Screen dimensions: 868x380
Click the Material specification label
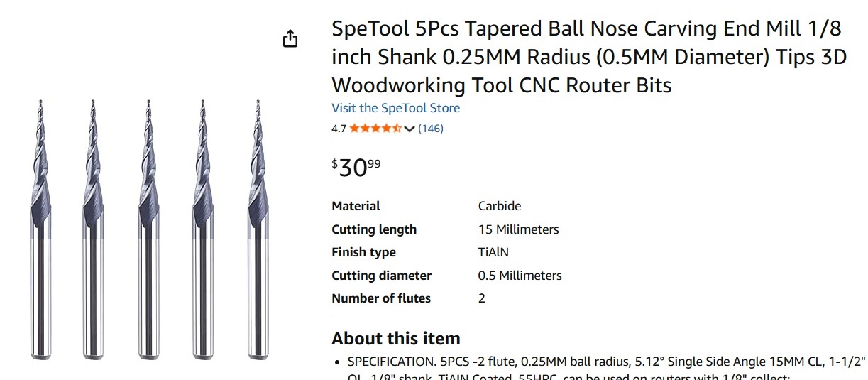pos(356,206)
